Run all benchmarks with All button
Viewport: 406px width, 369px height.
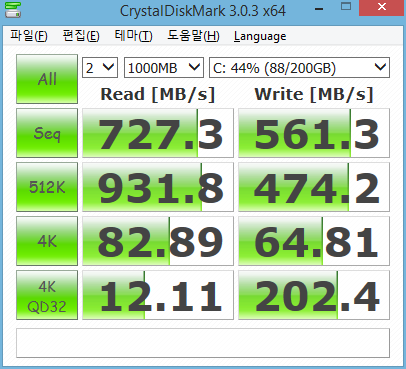tap(47, 79)
